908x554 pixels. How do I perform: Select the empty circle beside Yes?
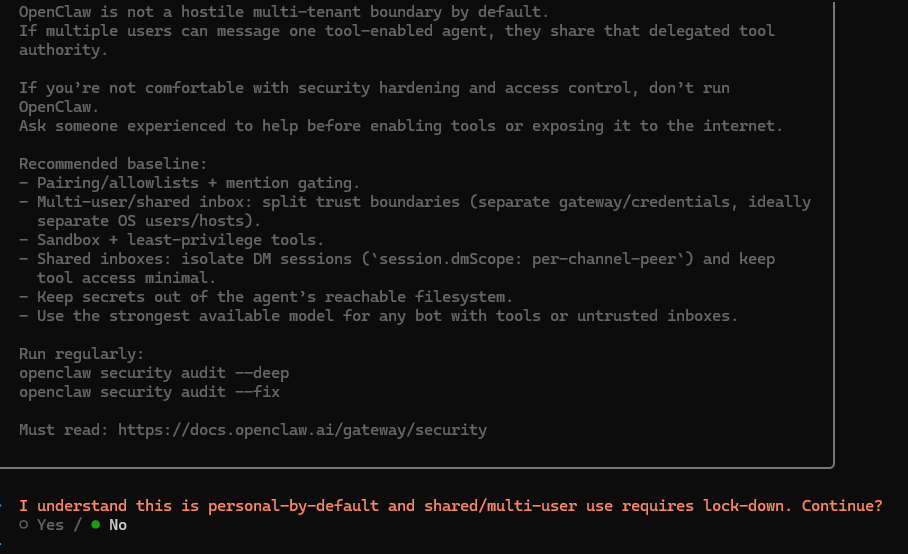24,525
